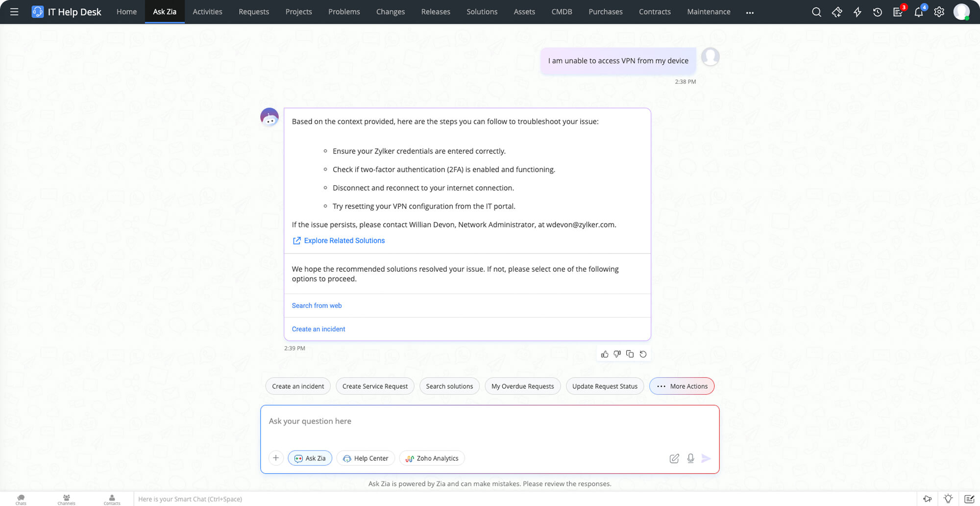Copy Zia's response using the copy icon
Image resolution: width=980 pixels, height=506 pixels.
(x=630, y=354)
